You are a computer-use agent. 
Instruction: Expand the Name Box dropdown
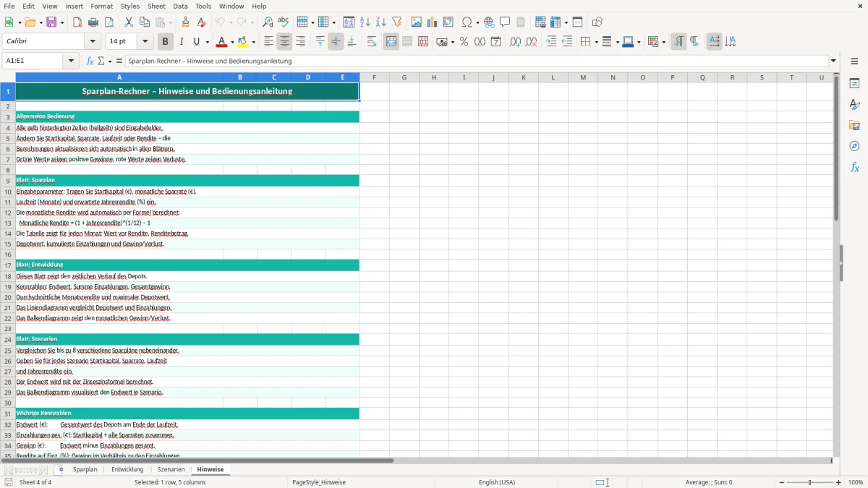click(72, 61)
